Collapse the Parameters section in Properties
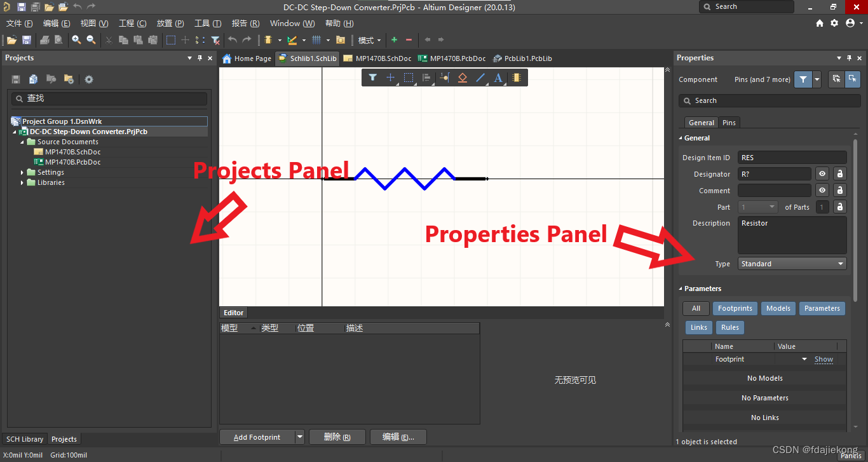Image resolution: width=868 pixels, height=462 pixels. click(x=681, y=289)
